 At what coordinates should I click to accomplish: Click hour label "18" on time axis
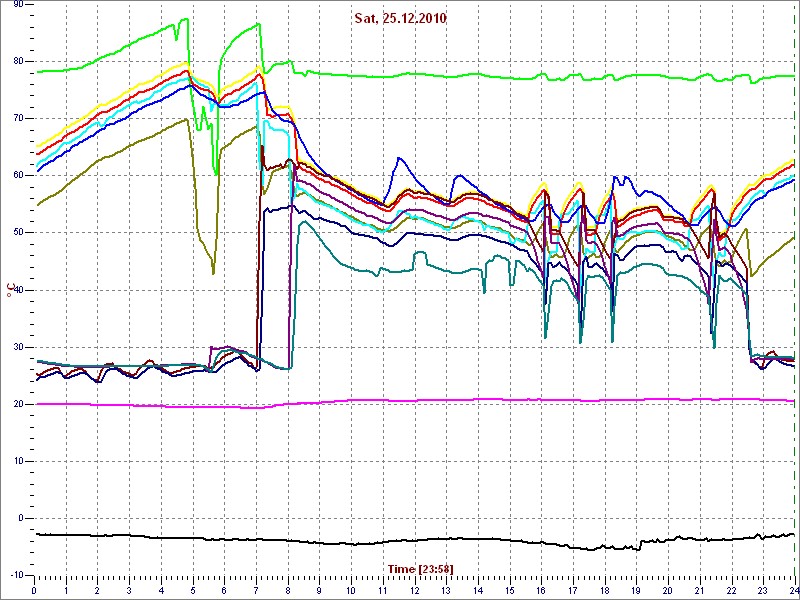605,590
